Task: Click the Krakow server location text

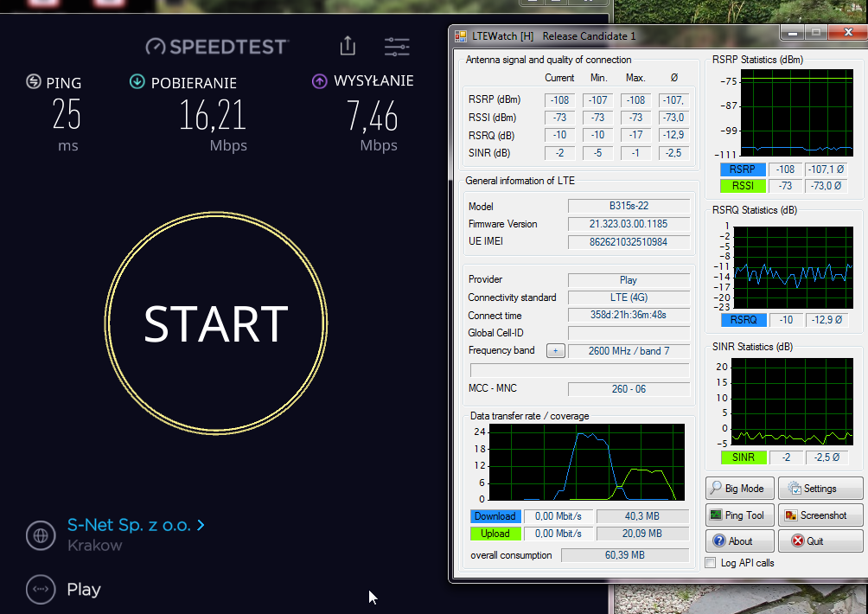Action: pyautogui.click(x=94, y=546)
